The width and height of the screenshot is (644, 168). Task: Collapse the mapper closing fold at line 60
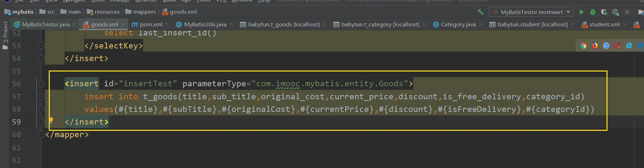click(x=41, y=135)
